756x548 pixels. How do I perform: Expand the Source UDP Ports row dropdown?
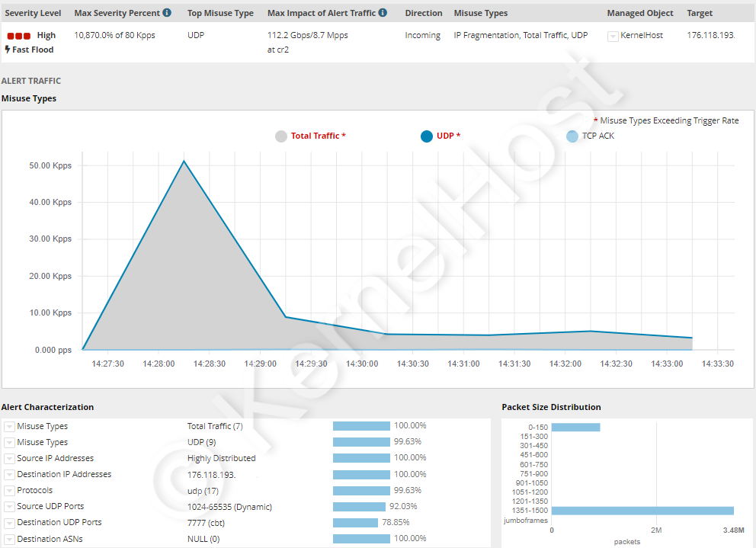click(x=9, y=507)
